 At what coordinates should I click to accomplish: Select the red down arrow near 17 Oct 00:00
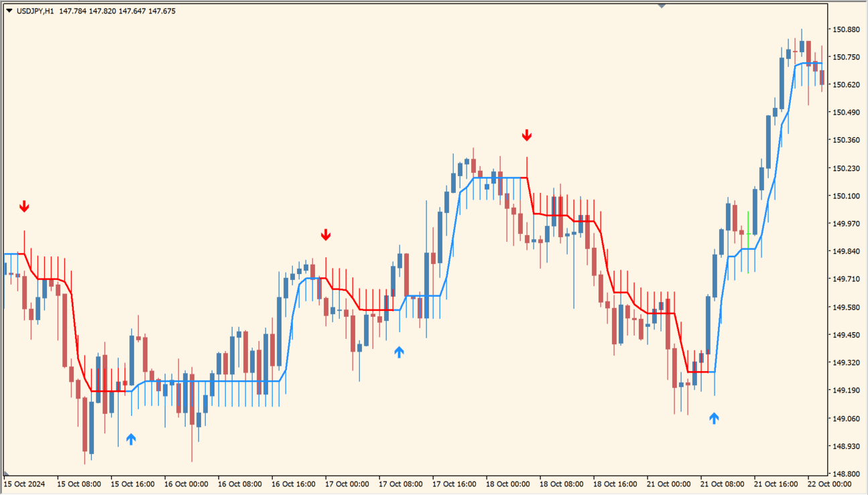click(326, 234)
